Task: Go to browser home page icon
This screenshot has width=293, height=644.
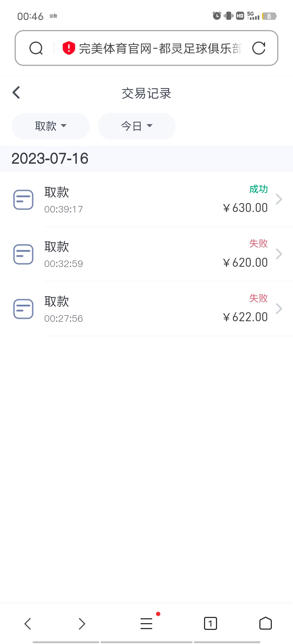Action: pos(265,623)
